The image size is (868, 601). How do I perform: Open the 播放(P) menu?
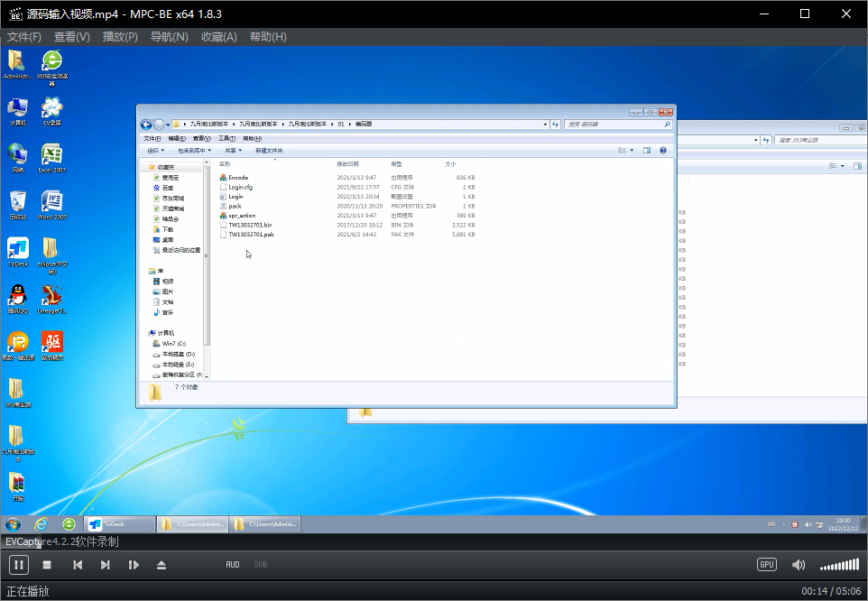(120, 36)
